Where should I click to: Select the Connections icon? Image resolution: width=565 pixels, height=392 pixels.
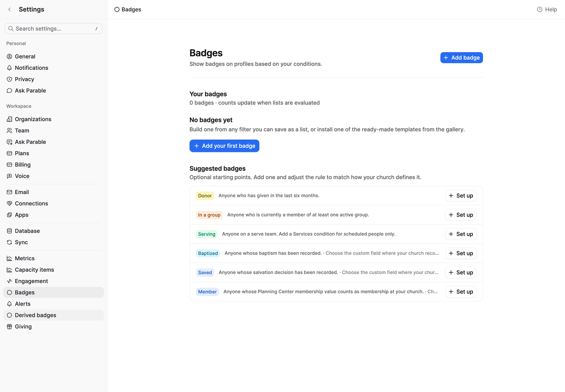tap(9, 203)
